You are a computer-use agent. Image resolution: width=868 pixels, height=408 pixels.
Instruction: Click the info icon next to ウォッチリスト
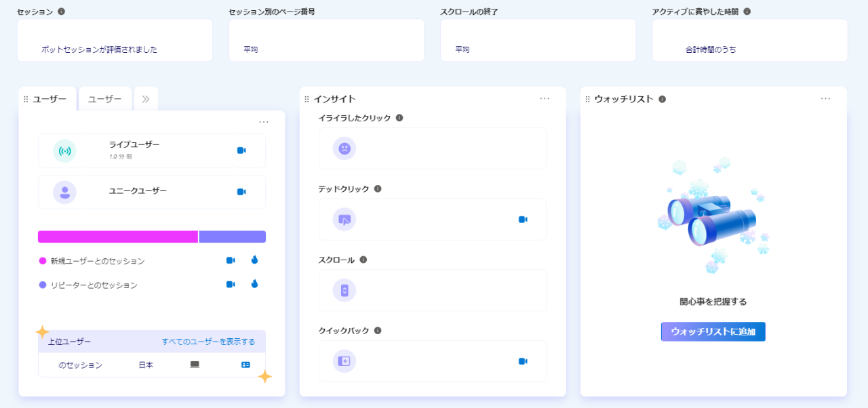662,99
